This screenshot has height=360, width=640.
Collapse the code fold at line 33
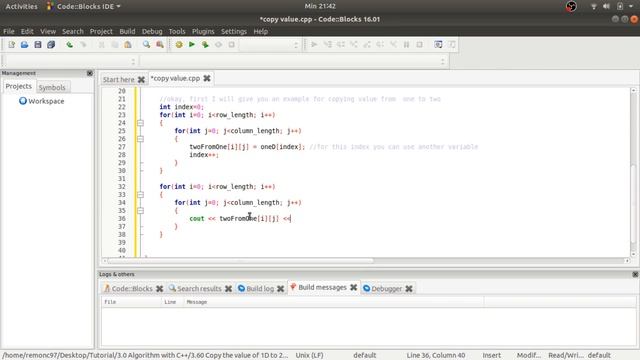pos(140,195)
